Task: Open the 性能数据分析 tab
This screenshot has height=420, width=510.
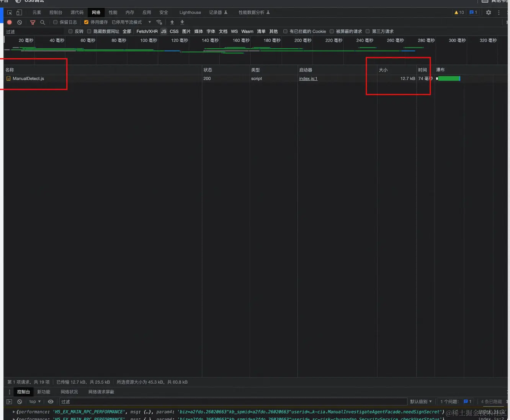Action: pos(254,13)
